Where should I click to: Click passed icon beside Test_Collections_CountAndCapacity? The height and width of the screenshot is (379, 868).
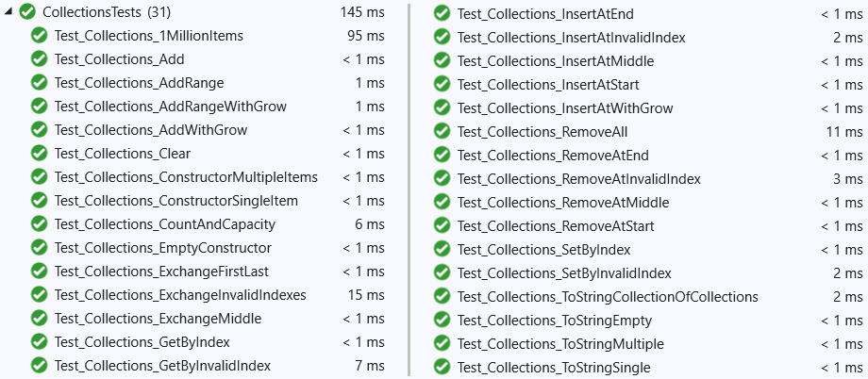(39, 224)
